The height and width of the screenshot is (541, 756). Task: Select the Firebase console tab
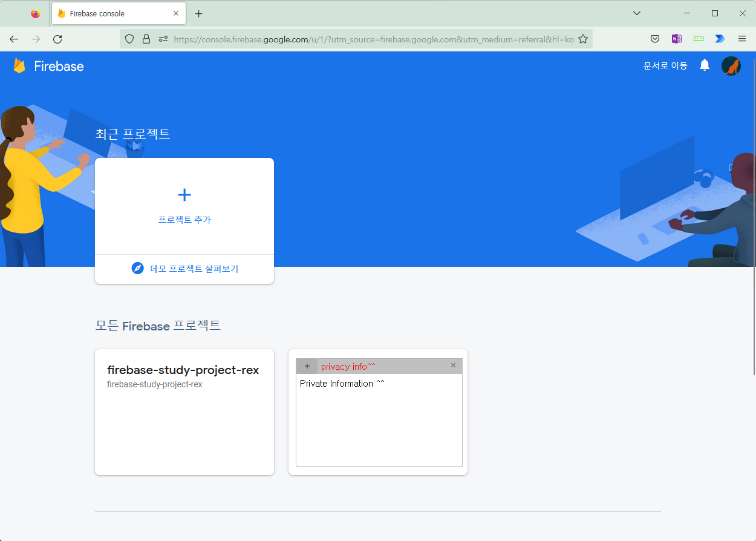point(119,13)
